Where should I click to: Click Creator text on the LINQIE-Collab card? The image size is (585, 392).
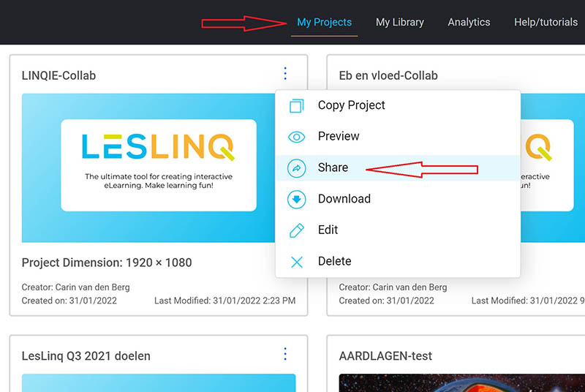coord(76,287)
